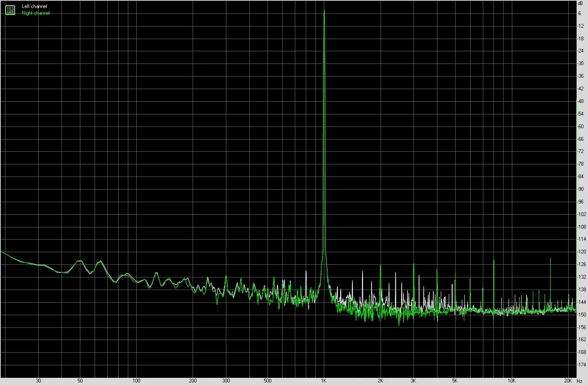Click the -78 dB axis value
The height and width of the screenshot is (385, 588).
(580, 164)
